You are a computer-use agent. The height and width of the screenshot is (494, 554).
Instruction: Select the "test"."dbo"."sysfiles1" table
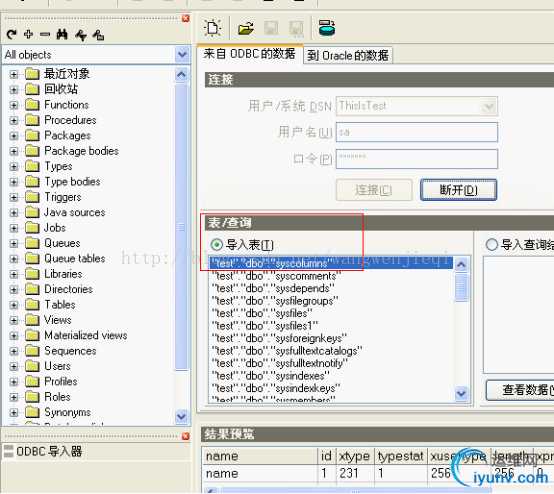(x=331, y=326)
